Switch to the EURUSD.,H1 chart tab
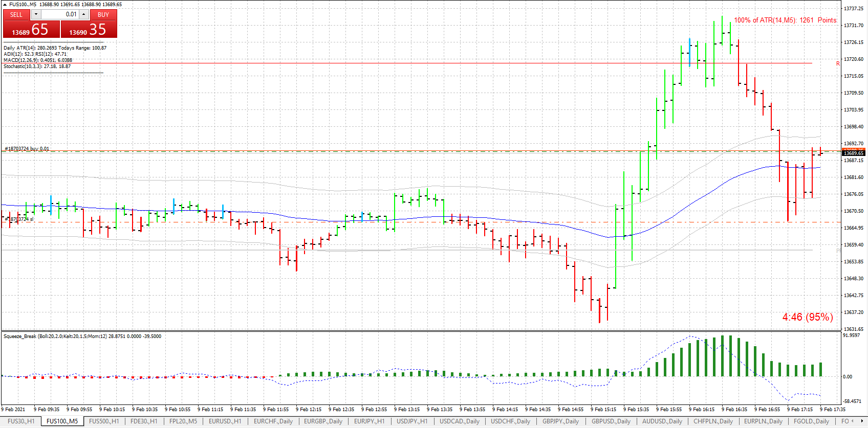Screen dimensions: 868x428 click(225, 421)
